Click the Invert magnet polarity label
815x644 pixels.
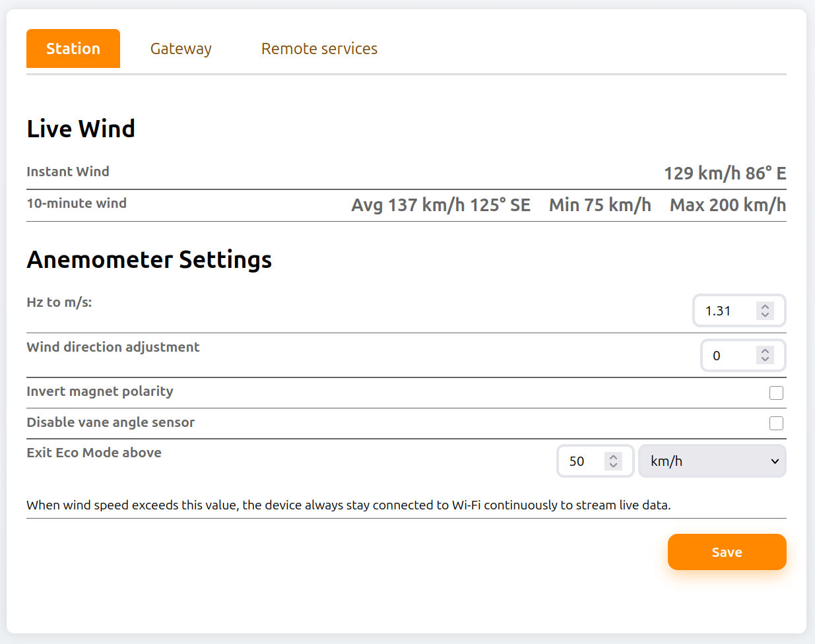(x=100, y=391)
